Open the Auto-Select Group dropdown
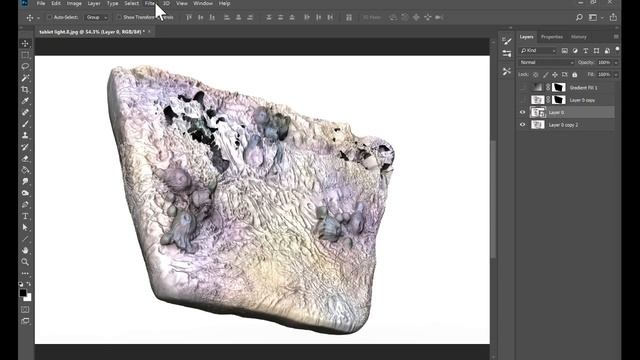Image resolution: width=640 pixels, height=360 pixels. pyautogui.click(x=97, y=18)
